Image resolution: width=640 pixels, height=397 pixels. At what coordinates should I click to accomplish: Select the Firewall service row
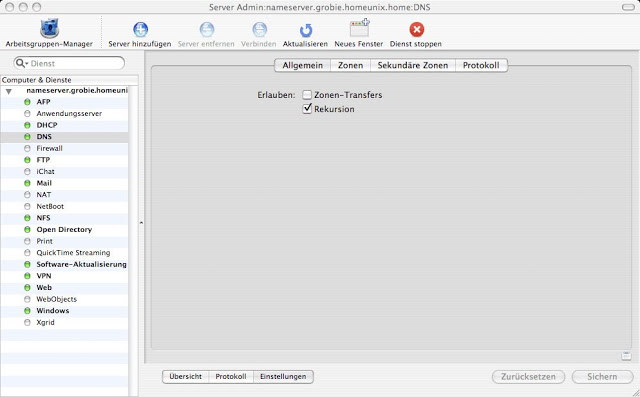click(64, 148)
